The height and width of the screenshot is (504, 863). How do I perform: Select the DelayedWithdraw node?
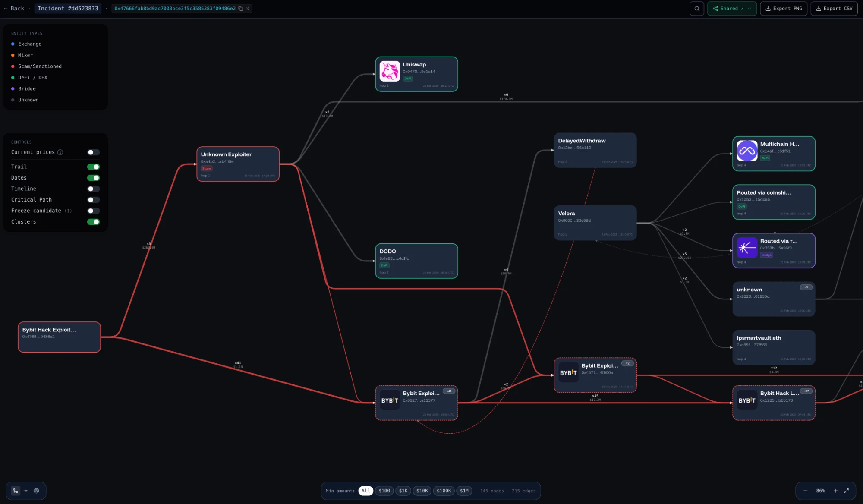pyautogui.click(x=595, y=150)
